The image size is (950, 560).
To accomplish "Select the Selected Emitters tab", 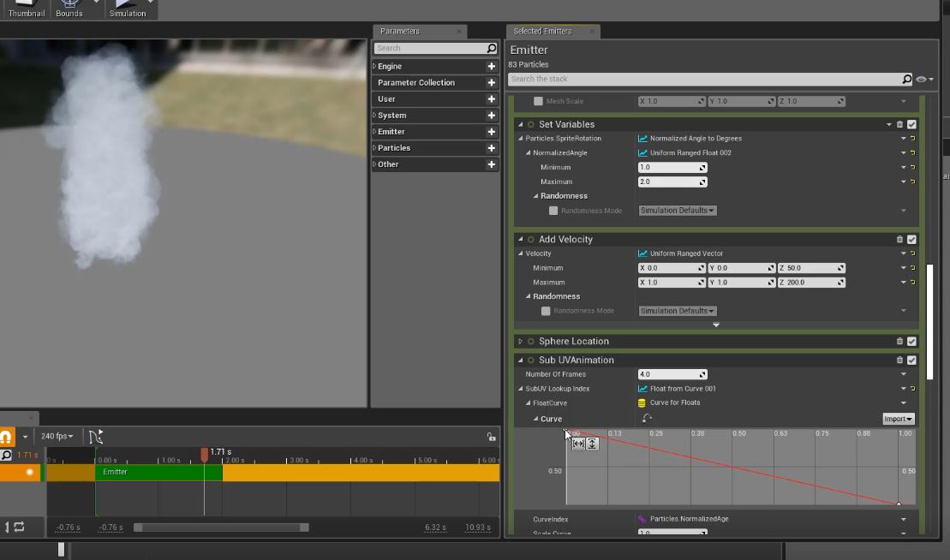I will pos(542,32).
